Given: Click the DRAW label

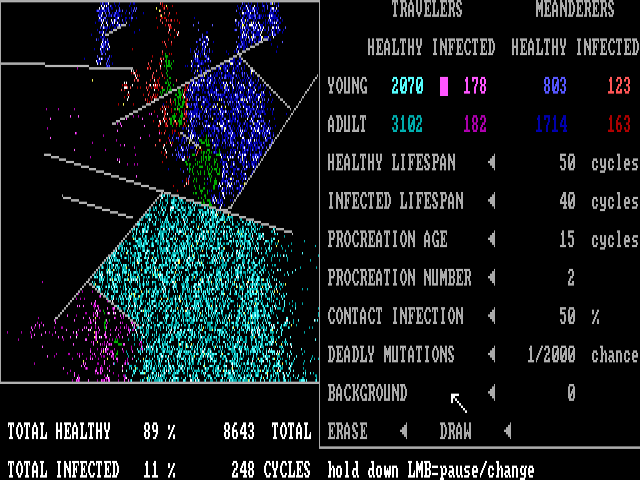Looking at the screenshot, I should (x=455, y=432).
